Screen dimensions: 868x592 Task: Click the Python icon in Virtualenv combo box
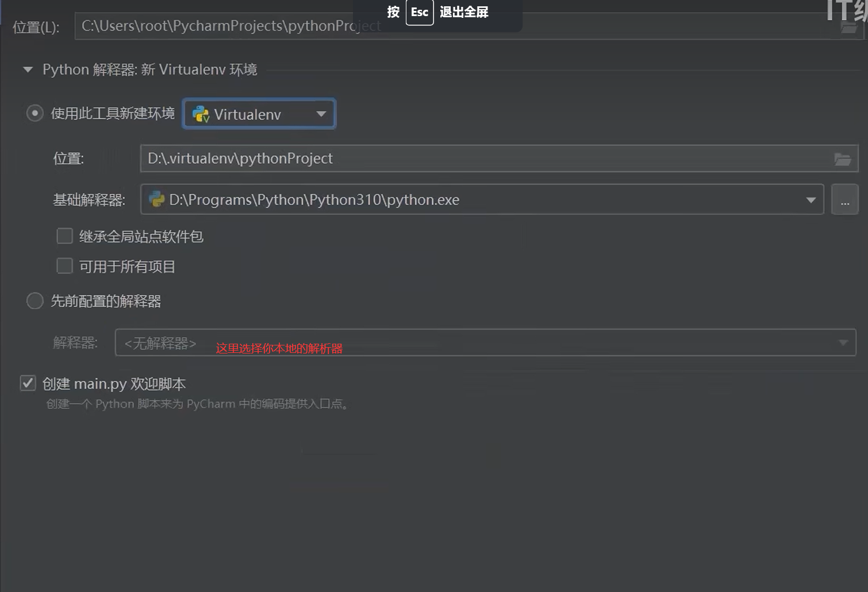(x=201, y=114)
